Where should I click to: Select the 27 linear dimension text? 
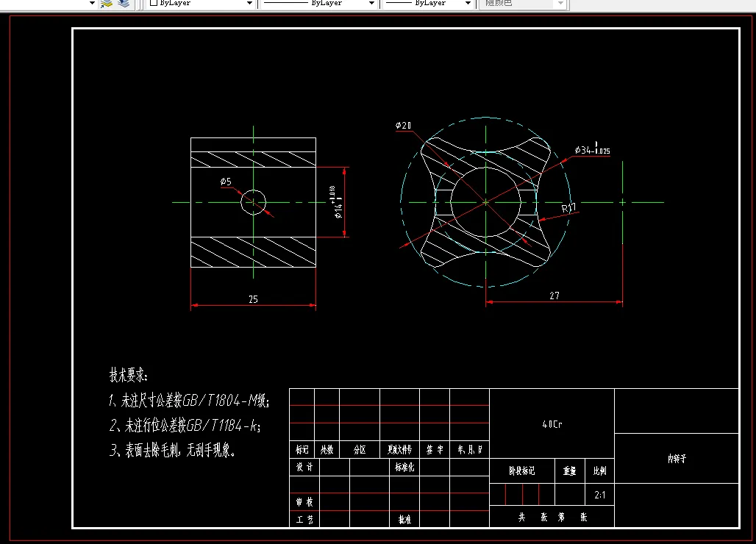click(x=554, y=296)
